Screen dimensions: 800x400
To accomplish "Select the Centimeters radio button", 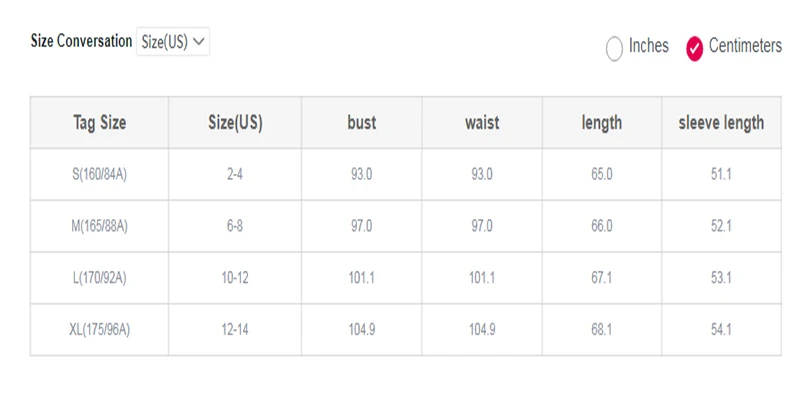I will tap(694, 49).
